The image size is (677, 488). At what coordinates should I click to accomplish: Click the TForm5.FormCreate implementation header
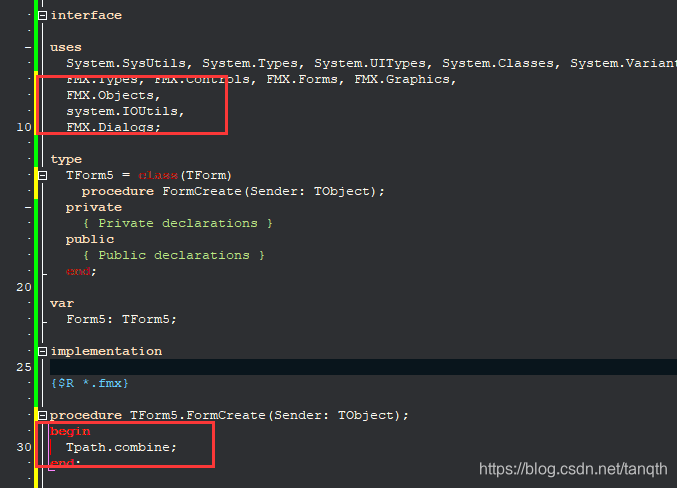229,415
